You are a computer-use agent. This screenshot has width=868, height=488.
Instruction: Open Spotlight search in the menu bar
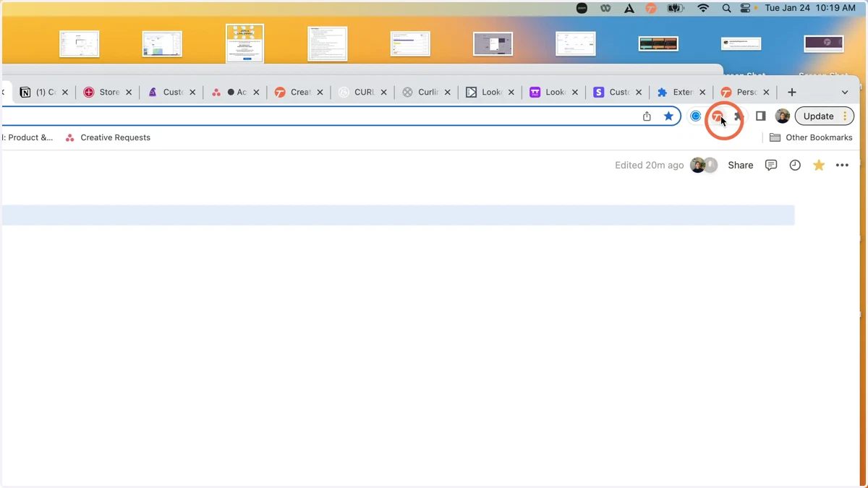726,8
